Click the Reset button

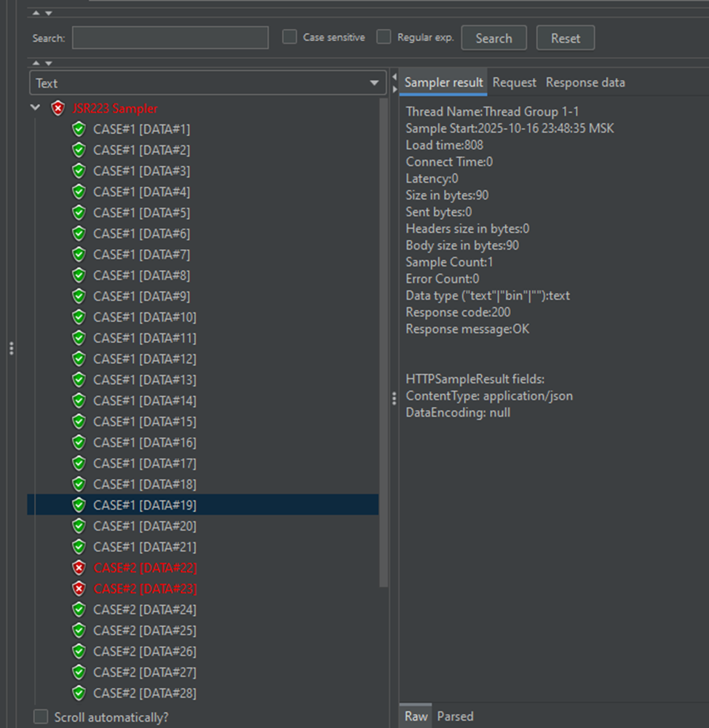click(565, 38)
